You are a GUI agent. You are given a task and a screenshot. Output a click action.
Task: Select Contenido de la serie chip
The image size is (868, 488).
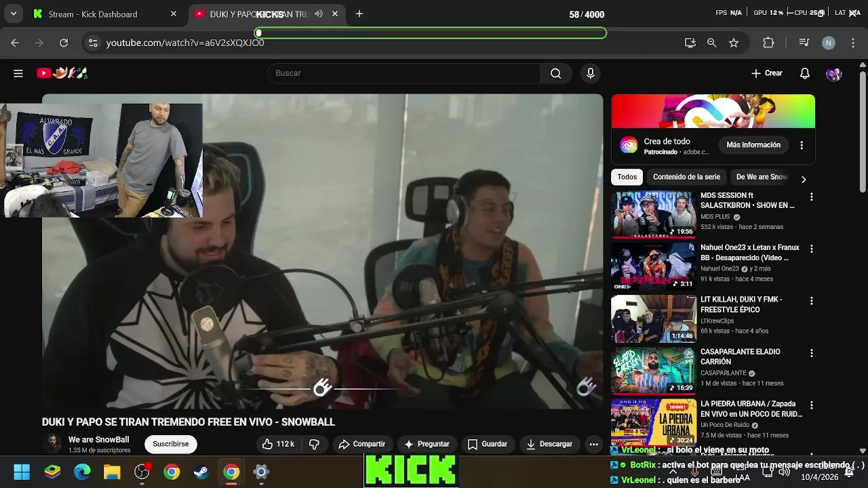(686, 177)
